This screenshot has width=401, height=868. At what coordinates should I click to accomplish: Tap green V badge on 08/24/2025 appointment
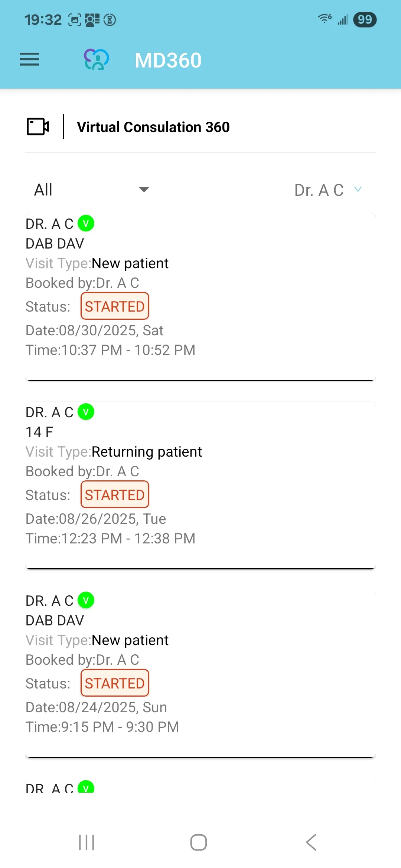coord(86,600)
